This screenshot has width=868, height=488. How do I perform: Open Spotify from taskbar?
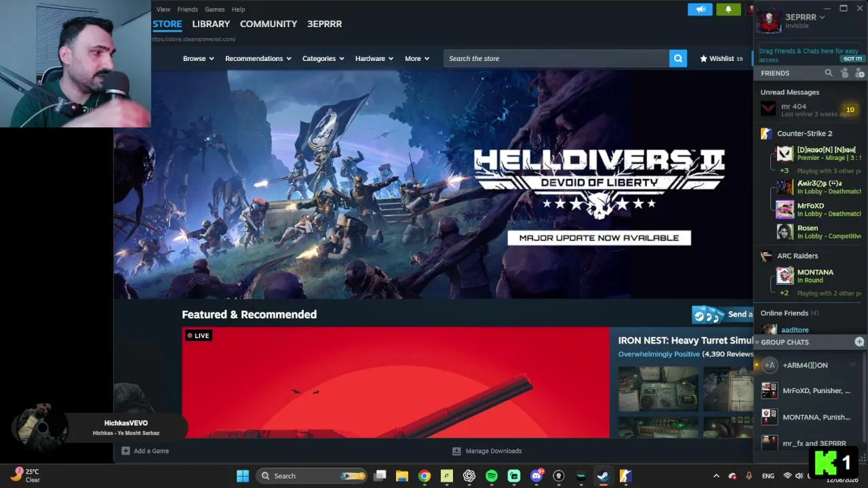tap(492, 476)
